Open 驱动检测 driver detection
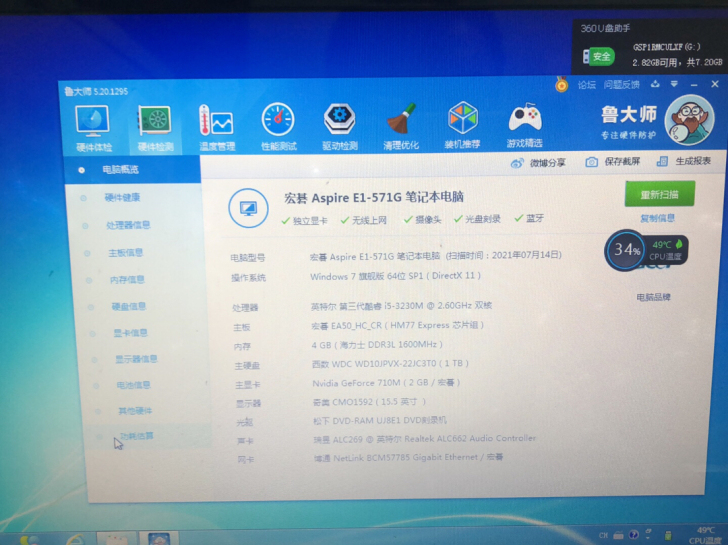The image size is (728, 545). [340, 127]
